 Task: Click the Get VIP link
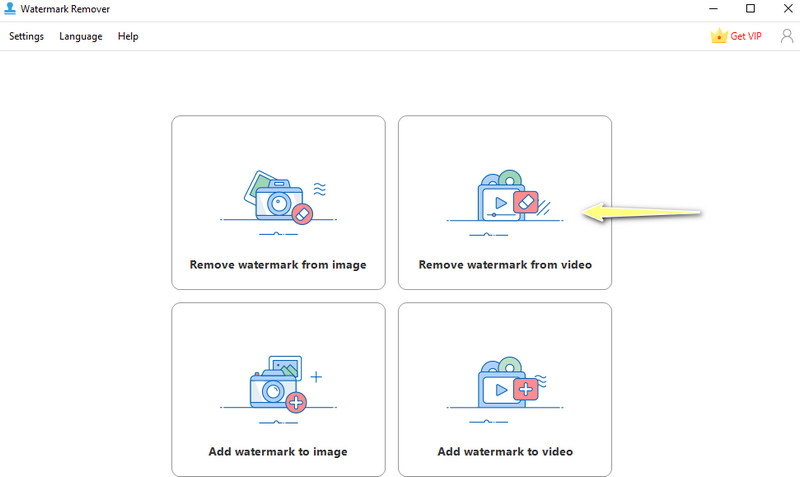tap(745, 37)
